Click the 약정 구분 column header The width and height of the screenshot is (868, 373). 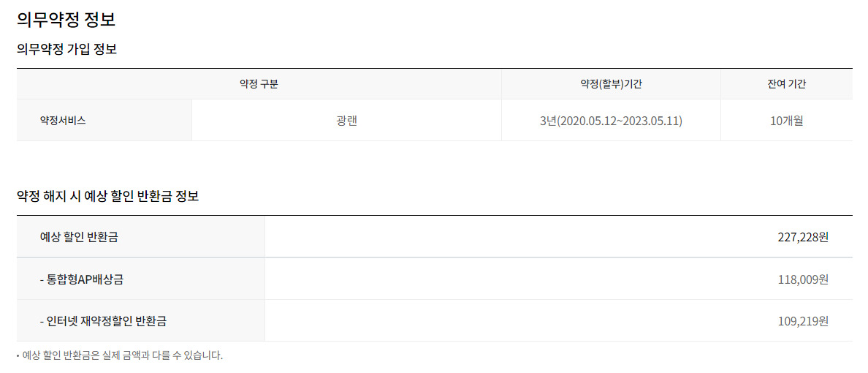click(x=259, y=84)
